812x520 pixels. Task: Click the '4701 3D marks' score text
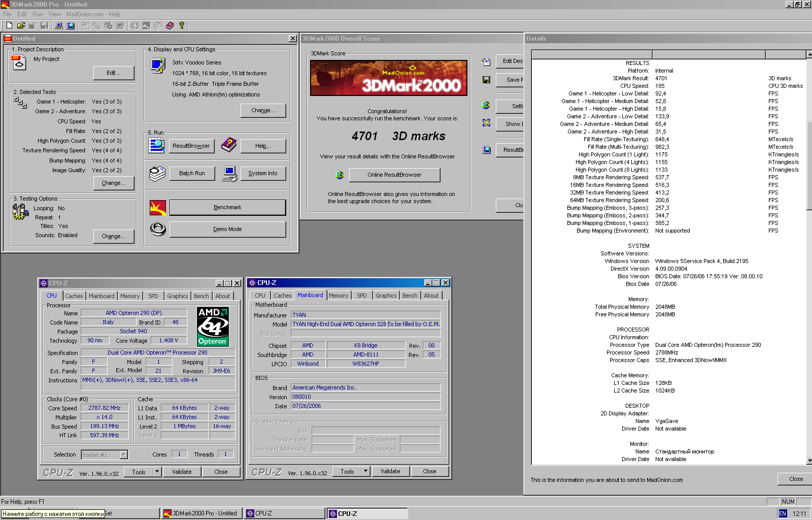click(x=398, y=136)
